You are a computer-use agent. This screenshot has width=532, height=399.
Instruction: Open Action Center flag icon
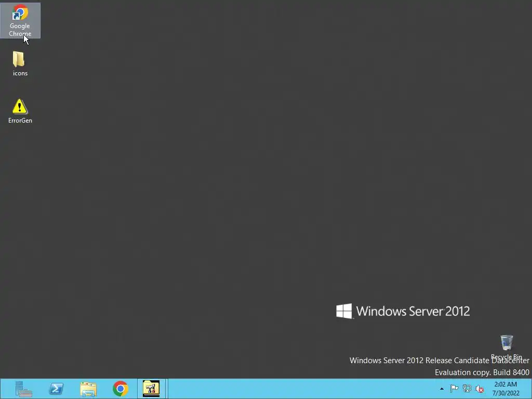tap(454, 389)
